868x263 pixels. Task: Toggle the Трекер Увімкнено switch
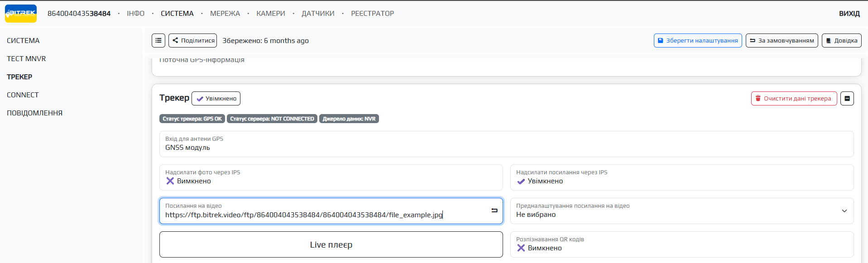pos(216,98)
